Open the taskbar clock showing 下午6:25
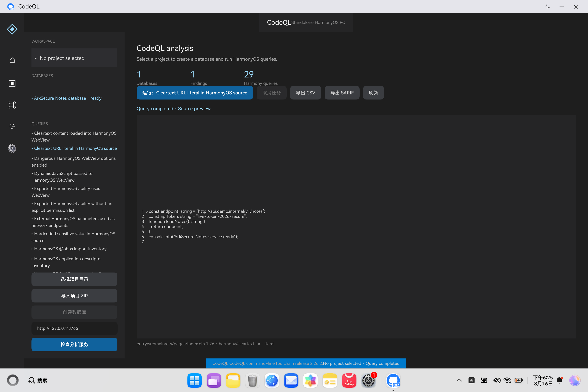588x392 pixels. [543, 380]
